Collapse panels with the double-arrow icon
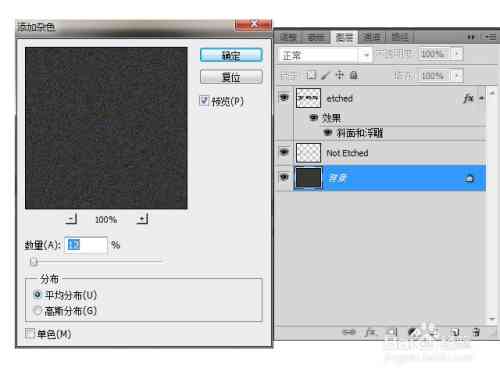This screenshot has width=500, height=375. 471,37
